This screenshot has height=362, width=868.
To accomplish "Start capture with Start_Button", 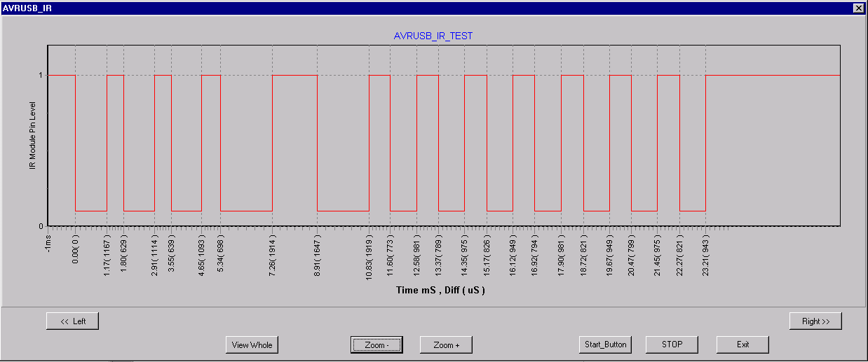I will tap(606, 344).
